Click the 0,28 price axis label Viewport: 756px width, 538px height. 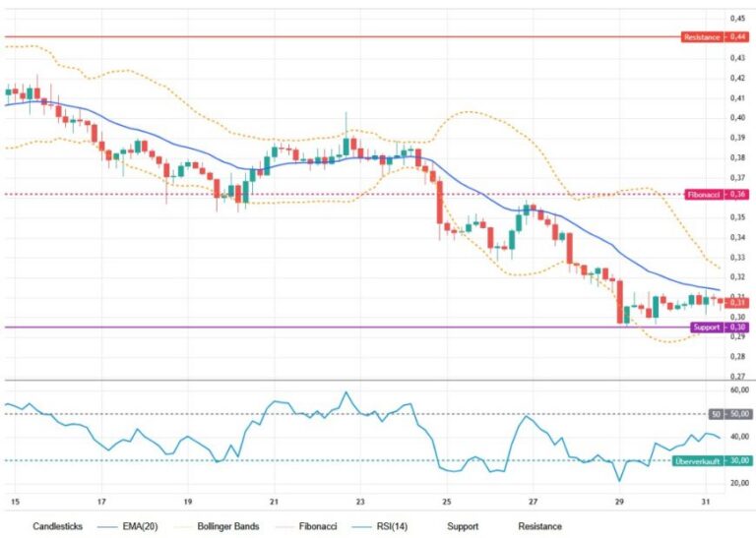(737, 356)
